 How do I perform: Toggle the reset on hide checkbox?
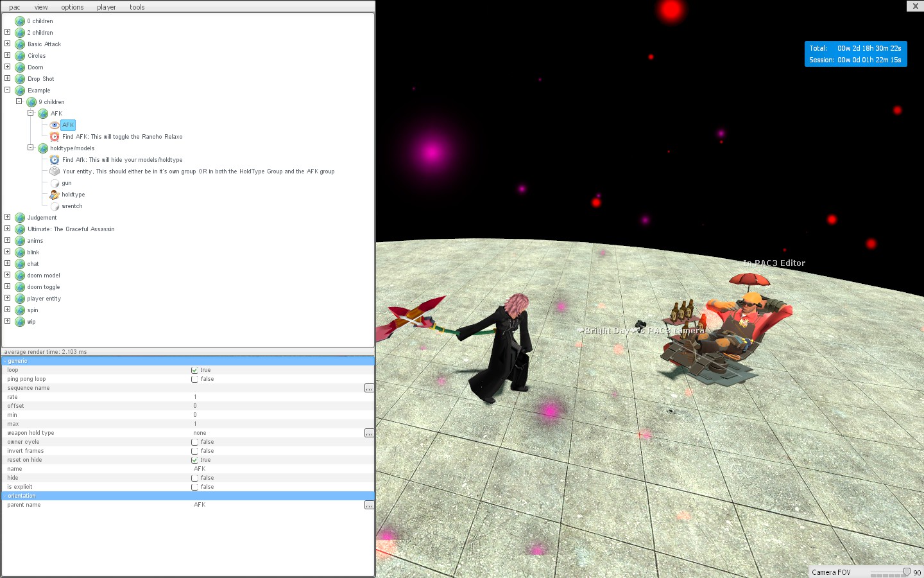pyautogui.click(x=194, y=460)
